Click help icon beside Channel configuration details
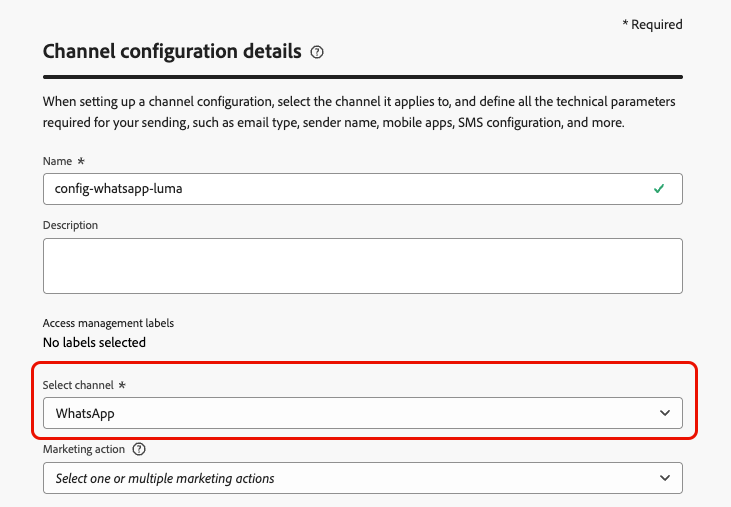 [317, 52]
